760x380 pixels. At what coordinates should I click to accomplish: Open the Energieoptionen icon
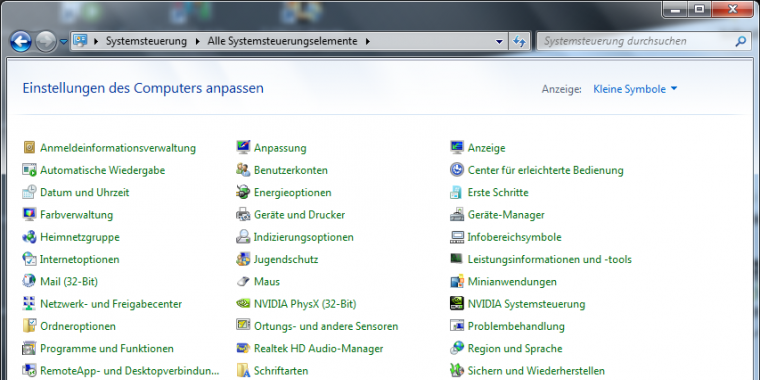tap(243, 192)
